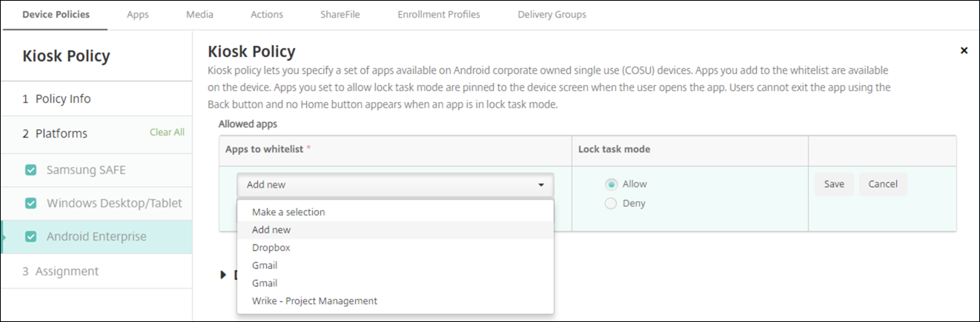Toggle the Samsung SAFE platform checkbox
This screenshot has height=322, width=980.
click(30, 170)
